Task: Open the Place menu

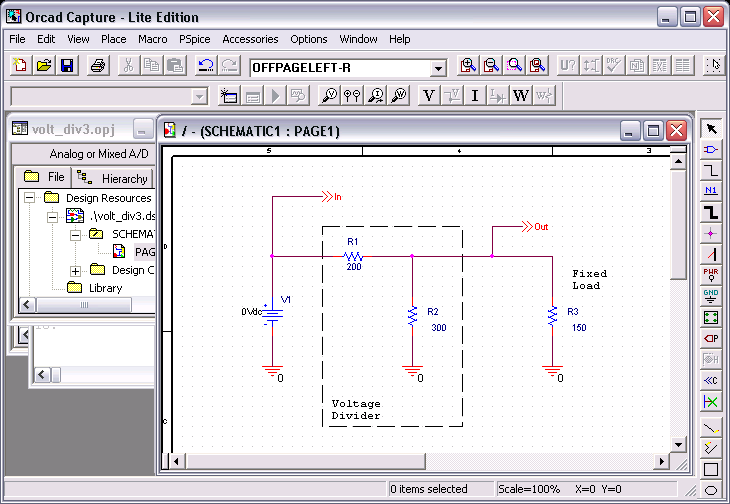Action: [x=114, y=39]
